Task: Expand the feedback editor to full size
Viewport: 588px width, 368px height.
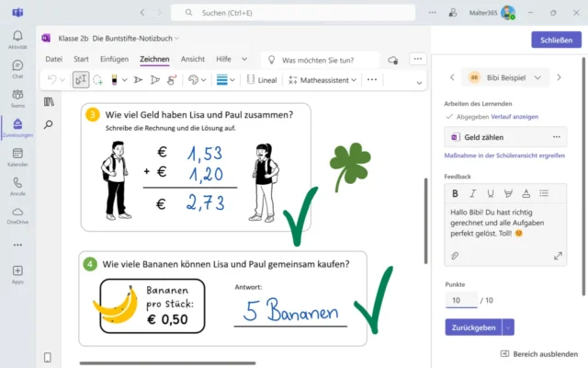Action: pyautogui.click(x=558, y=255)
